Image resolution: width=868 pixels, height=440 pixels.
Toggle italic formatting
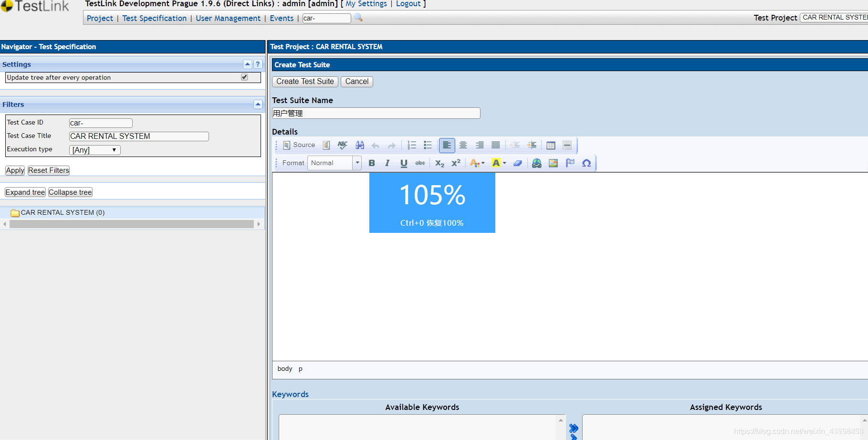pyautogui.click(x=387, y=163)
